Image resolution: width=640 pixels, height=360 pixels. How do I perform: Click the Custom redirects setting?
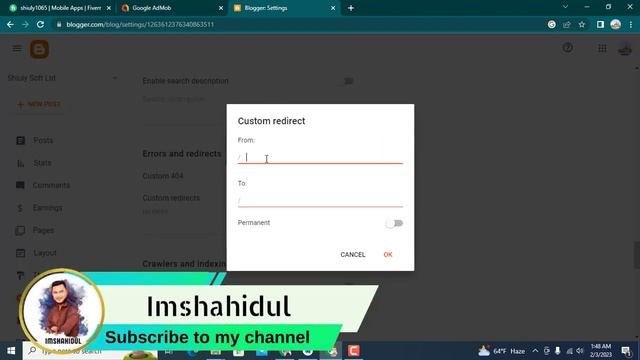click(x=171, y=198)
